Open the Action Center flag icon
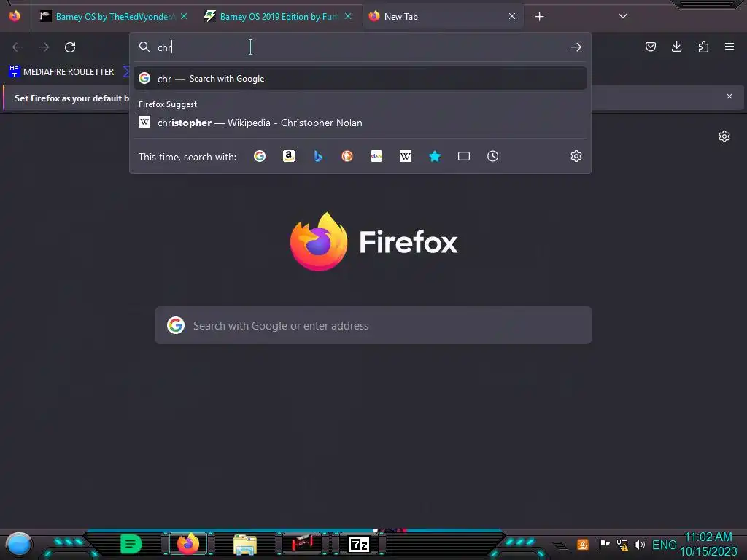 [x=604, y=544]
